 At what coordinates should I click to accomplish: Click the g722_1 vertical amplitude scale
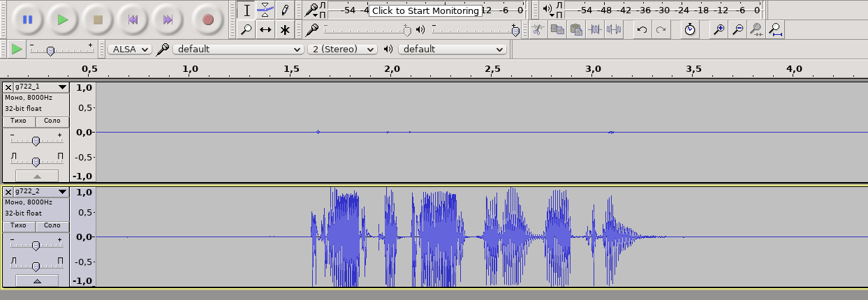tap(83, 132)
